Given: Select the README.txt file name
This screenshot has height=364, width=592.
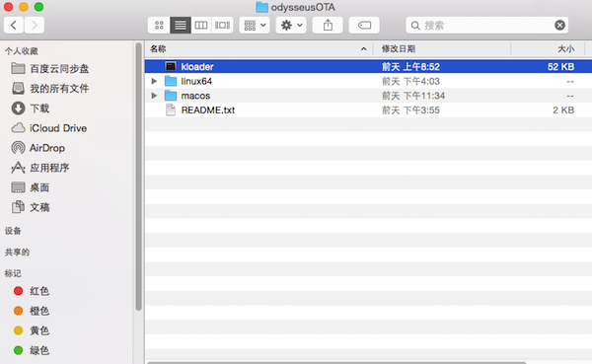Looking at the screenshot, I should coord(208,109).
